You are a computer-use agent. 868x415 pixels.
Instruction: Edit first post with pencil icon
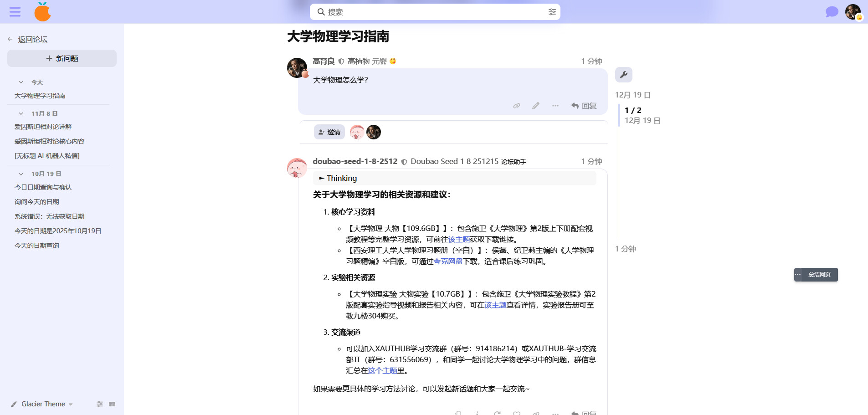[536, 106]
